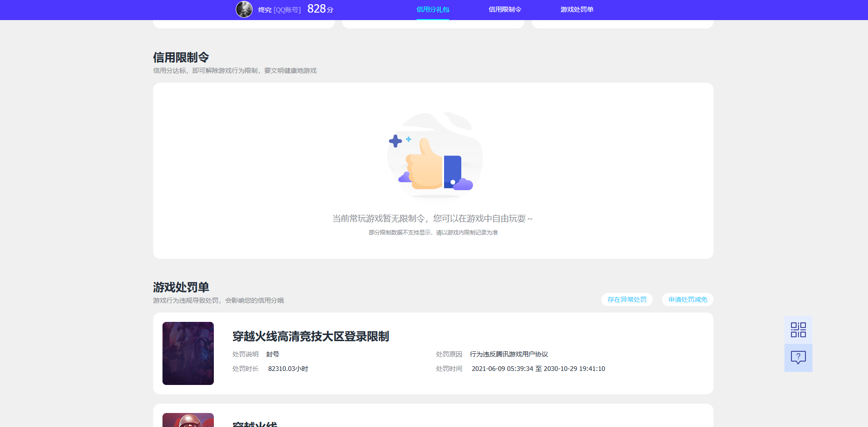Switch to 信用分礼包 tab
Viewport: 868px width, 427px height.
[433, 9]
